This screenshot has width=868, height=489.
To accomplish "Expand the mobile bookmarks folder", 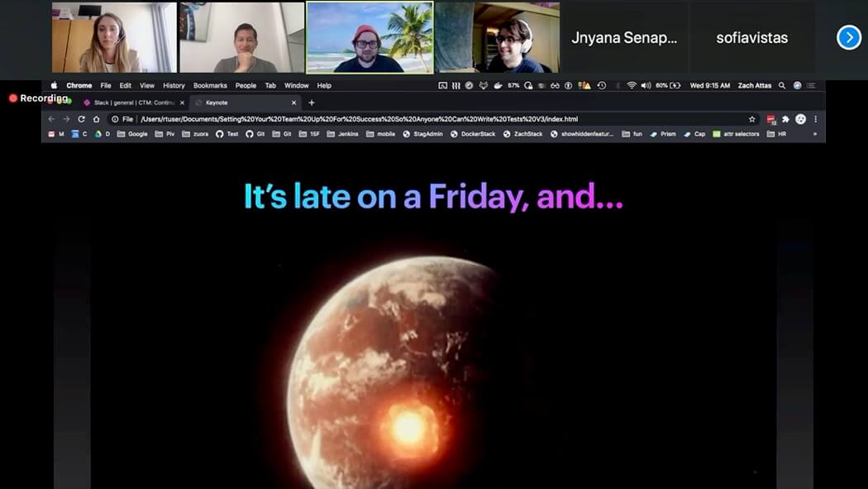I will (381, 134).
